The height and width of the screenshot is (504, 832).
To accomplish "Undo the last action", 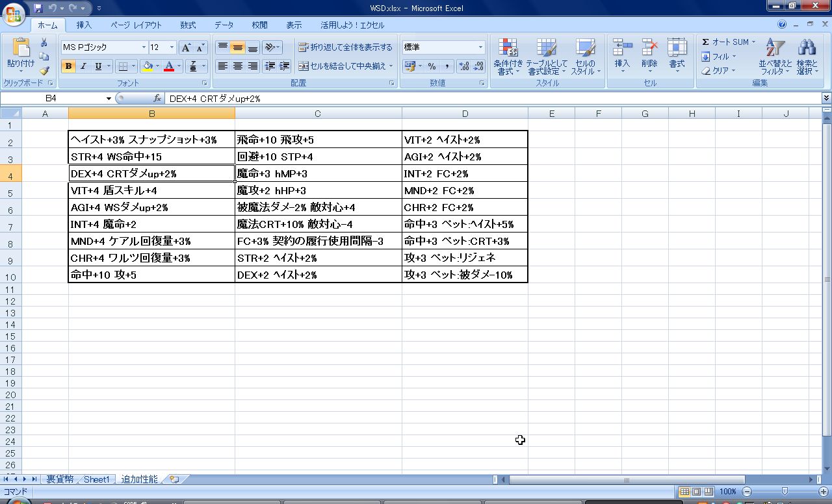I will coord(53,8).
